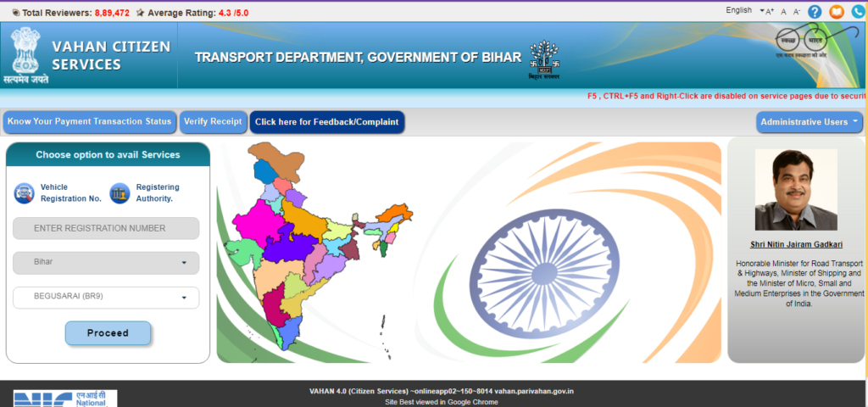
Task: Expand the Administrative Users menu
Action: (809, 122)
